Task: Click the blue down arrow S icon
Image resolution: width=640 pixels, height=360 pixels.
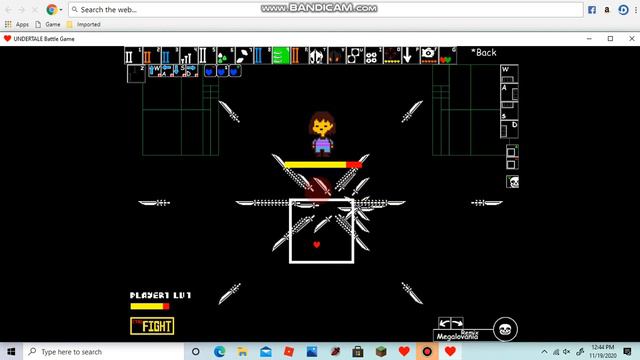Action: (x=179, y=71)
